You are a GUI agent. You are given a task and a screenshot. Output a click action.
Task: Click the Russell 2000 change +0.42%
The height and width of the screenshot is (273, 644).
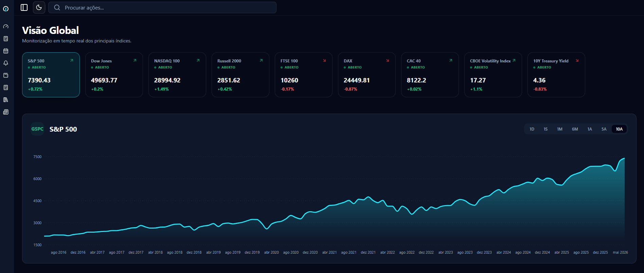point(225,89)
